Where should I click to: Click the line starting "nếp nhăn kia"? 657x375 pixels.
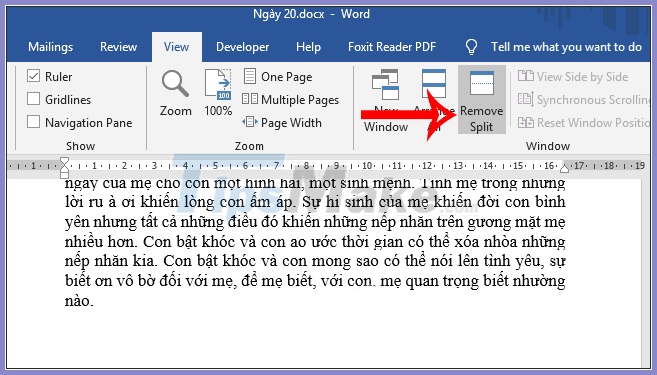coord(315,261)
